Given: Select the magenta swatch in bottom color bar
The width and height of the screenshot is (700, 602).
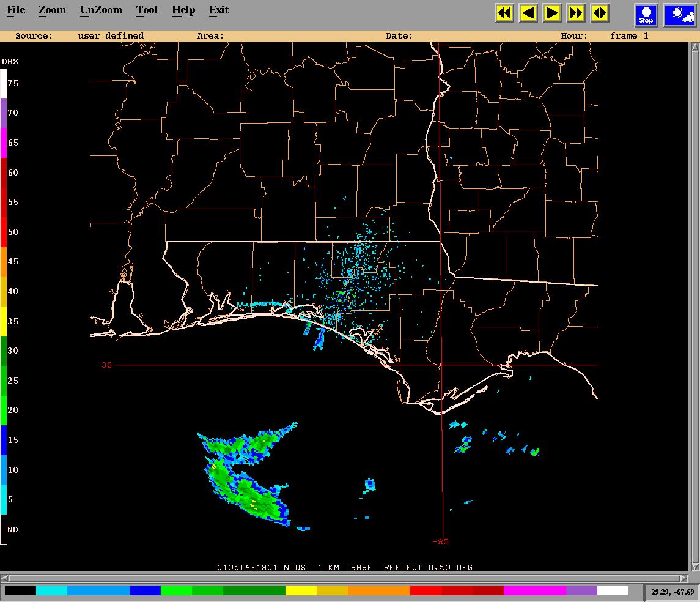Looking at the screenshot, I should coord(534,591).
